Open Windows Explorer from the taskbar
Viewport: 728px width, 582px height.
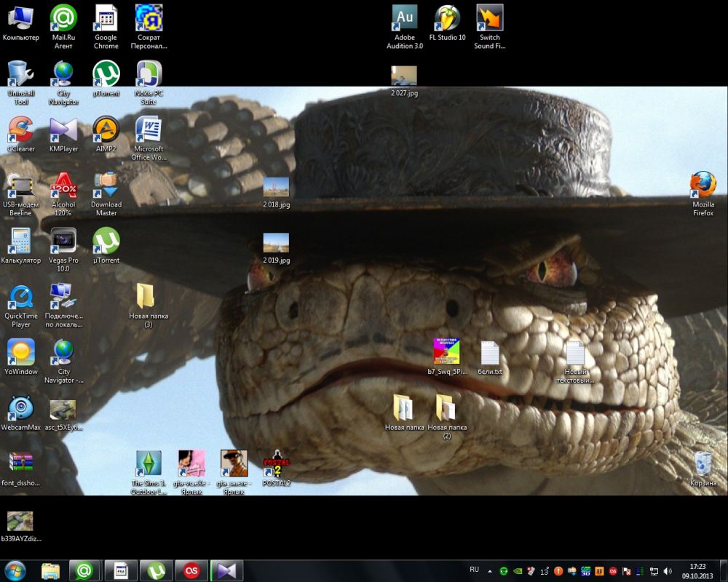tap(50, 570)
